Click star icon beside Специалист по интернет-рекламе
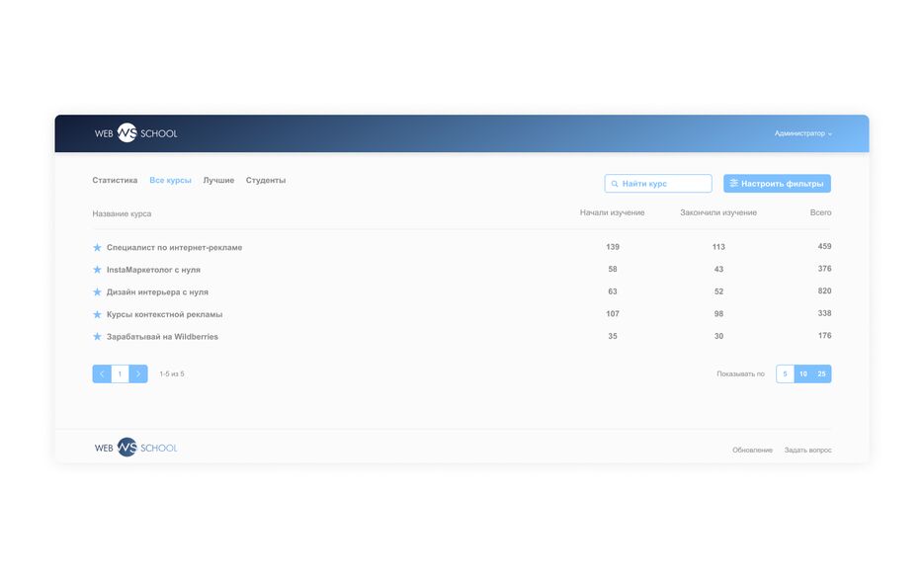The width and height of the screenshot is (924, 577). pos(97,248)
